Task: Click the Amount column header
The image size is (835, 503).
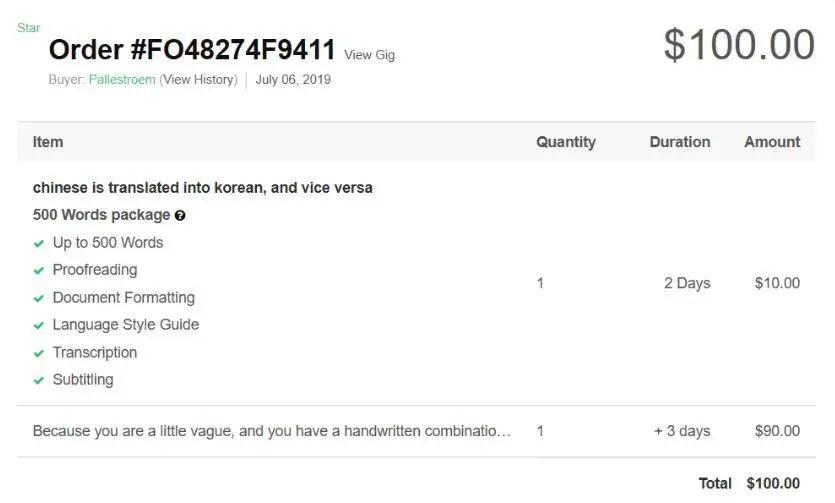Action: click(x=772, y=142)
